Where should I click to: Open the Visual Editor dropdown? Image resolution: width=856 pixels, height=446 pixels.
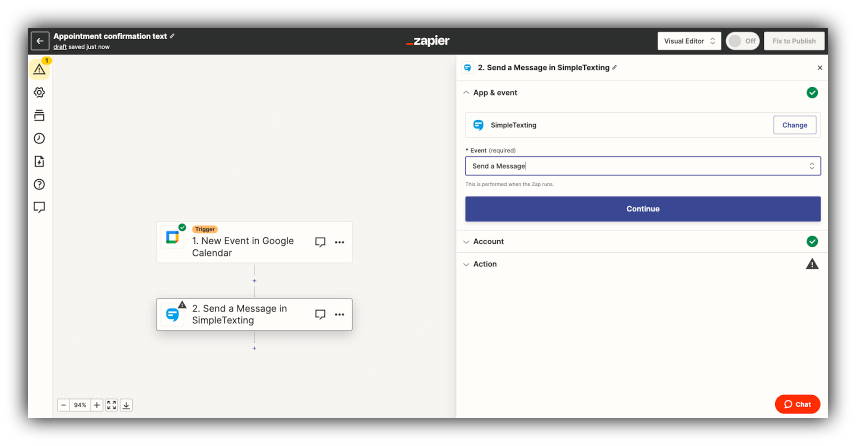[x=689, y=41]
